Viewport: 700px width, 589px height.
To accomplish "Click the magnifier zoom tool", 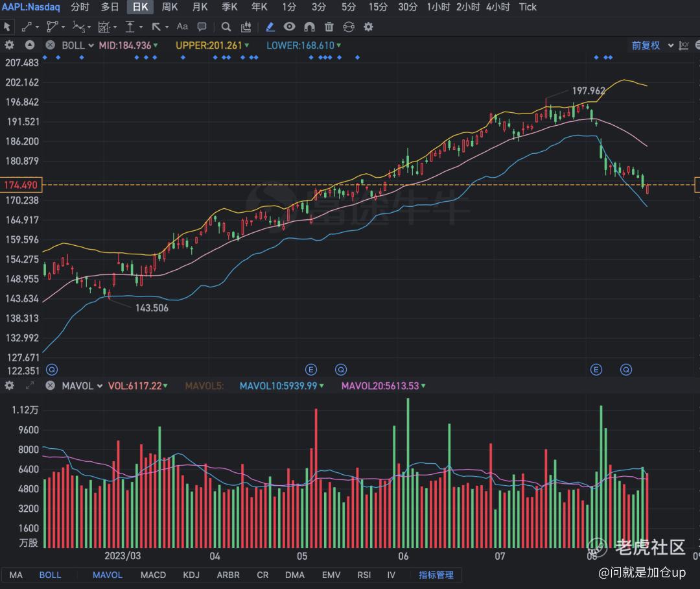I will point(226,27).
